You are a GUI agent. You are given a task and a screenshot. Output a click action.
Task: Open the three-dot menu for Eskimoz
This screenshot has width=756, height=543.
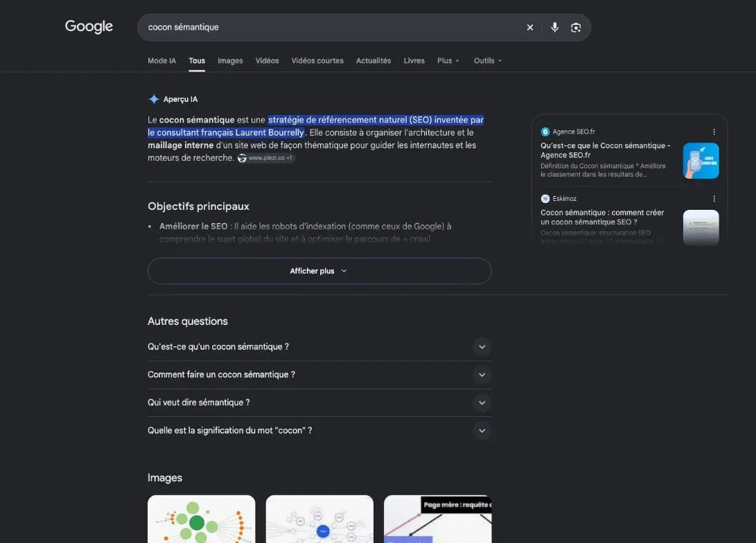pyautogui.click(x=714, y=199)
